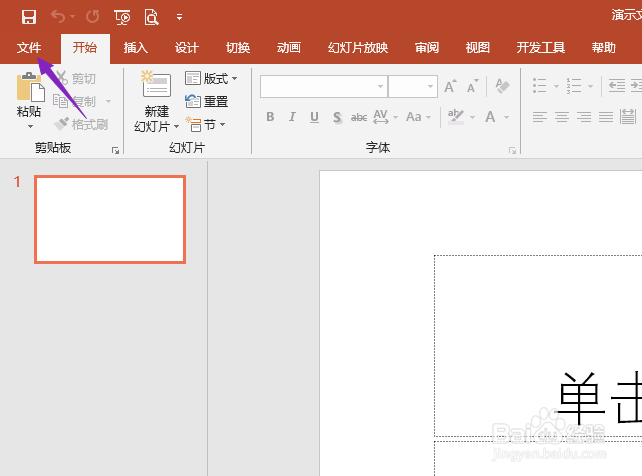Toggle text shadow (S) formatting

[x=337, y=117]
